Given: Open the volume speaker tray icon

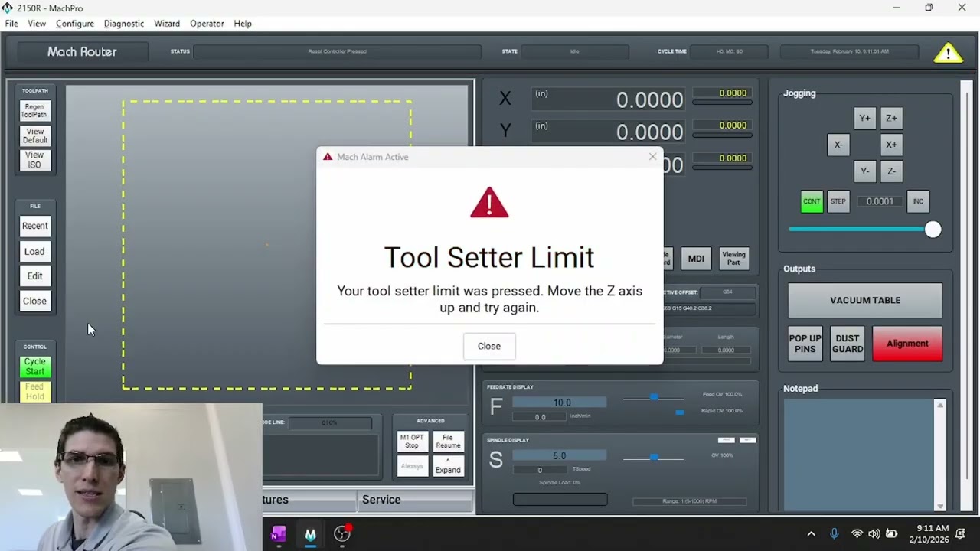Looking at the screenshot, I should pyautogui.click(x=874, y=534).
